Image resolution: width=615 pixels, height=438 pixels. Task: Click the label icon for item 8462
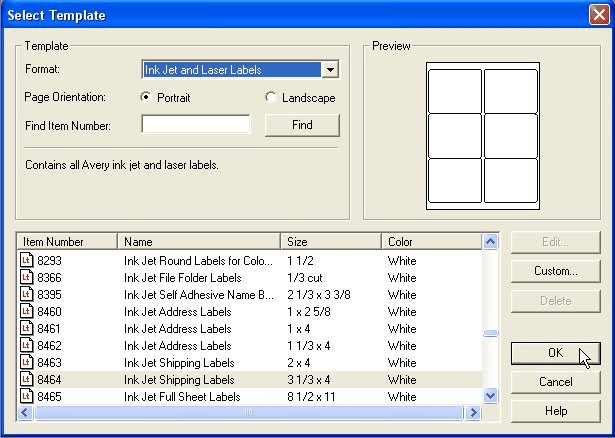[x=27, y=346]
